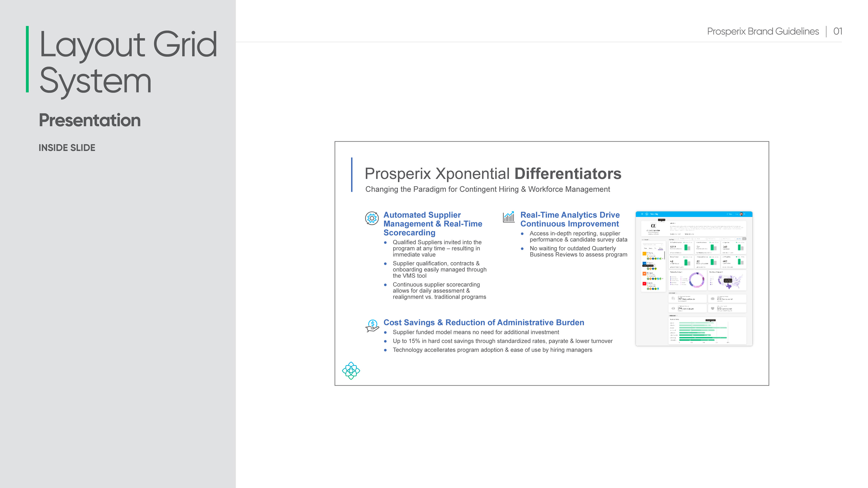This screenshot has height=488, width=868.
Task: Click the teal Prosperix flower logo
Action: tap(351, 371)
